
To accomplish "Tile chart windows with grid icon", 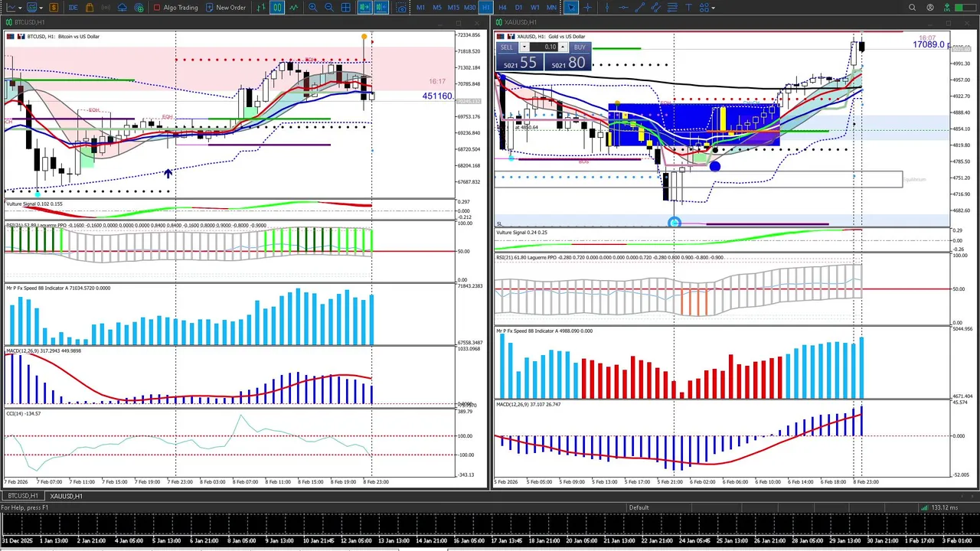I will click(x=346, y=8).
